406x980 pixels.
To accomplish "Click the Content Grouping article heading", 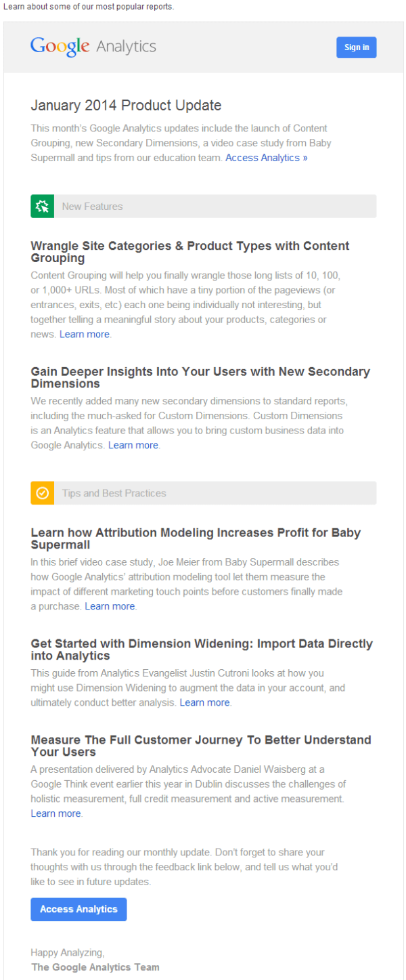I will click(x=190, y=252).
